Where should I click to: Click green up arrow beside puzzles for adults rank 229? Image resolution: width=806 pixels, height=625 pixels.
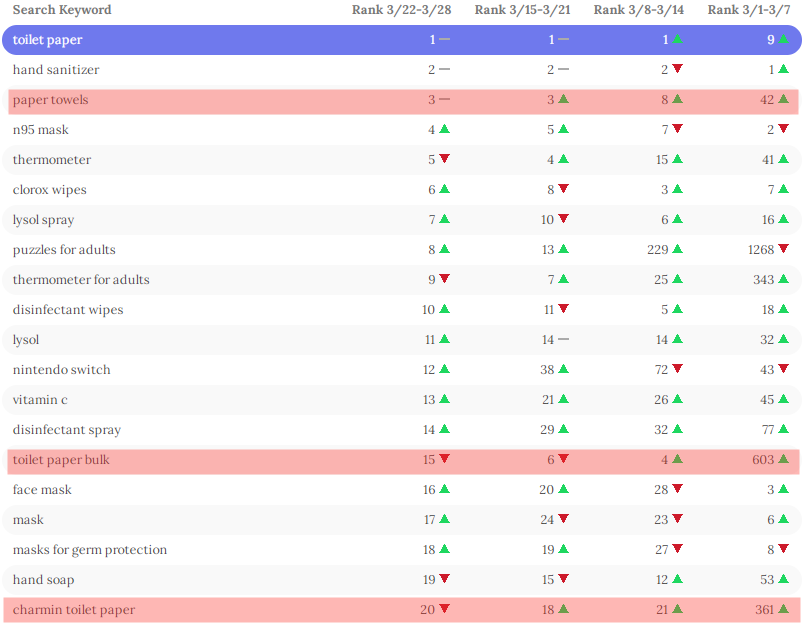pos(677,249)
